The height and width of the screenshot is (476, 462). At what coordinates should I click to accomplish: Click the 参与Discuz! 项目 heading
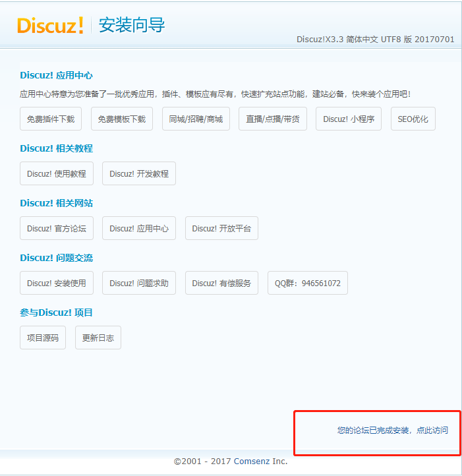pyautogui.click(x=57, y=312)
